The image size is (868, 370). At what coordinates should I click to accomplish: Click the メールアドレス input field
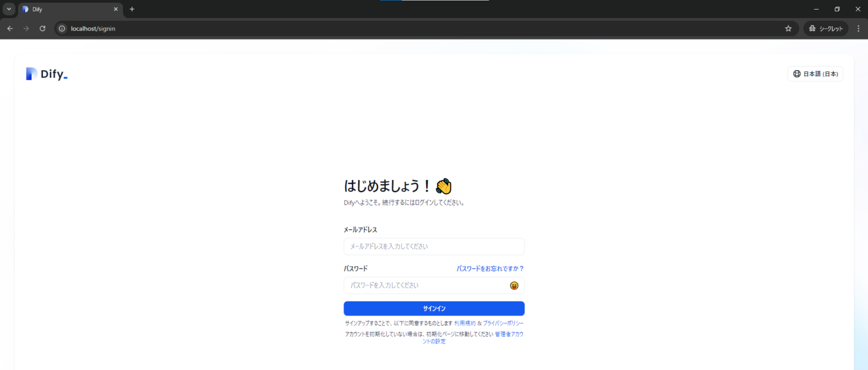coord(433,246)
